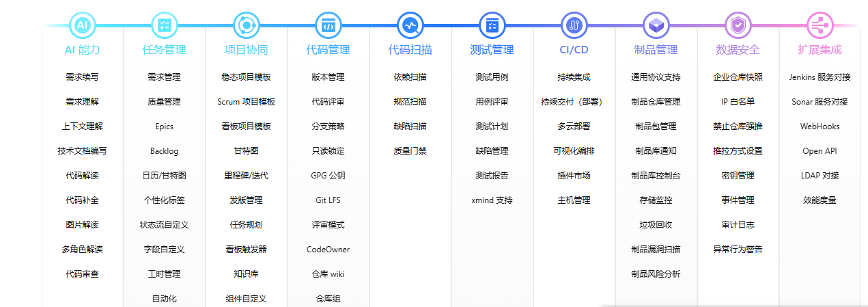This screenshot has width=868, height=307.
Task: Open 插件市场 item
Action: pos(574,176)
